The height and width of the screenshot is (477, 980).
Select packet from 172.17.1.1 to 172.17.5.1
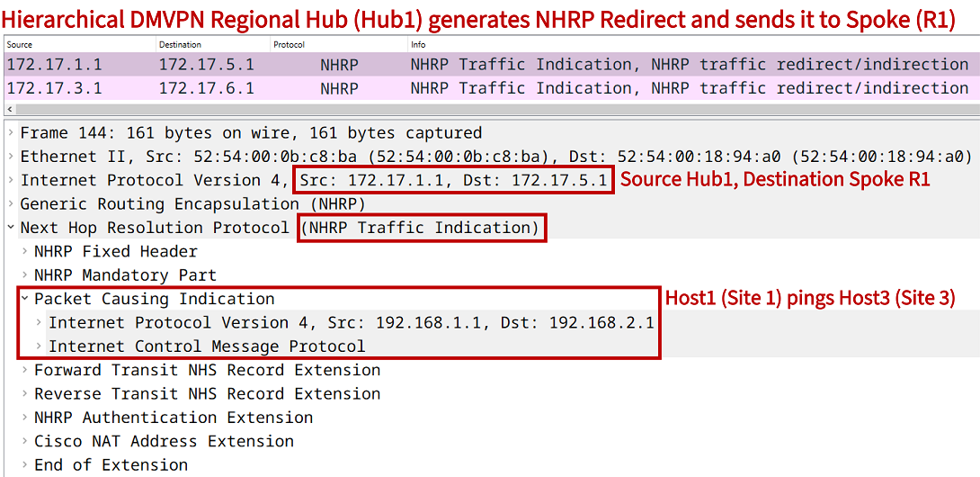[490, 65]
